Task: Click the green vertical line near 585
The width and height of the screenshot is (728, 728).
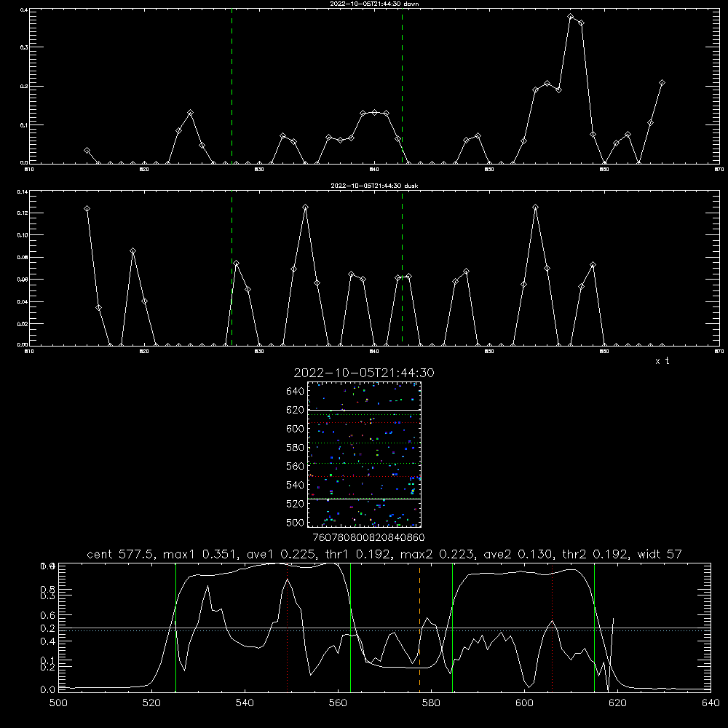Action: [452, 628]
